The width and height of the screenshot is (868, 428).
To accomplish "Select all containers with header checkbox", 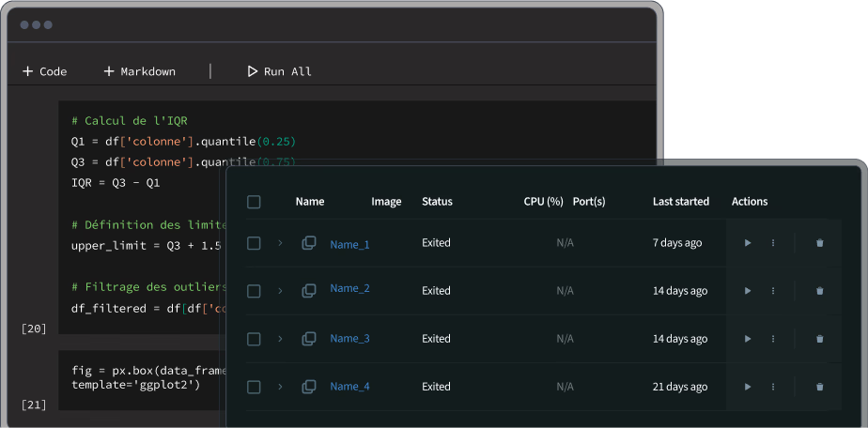I will tap(254, 202).
